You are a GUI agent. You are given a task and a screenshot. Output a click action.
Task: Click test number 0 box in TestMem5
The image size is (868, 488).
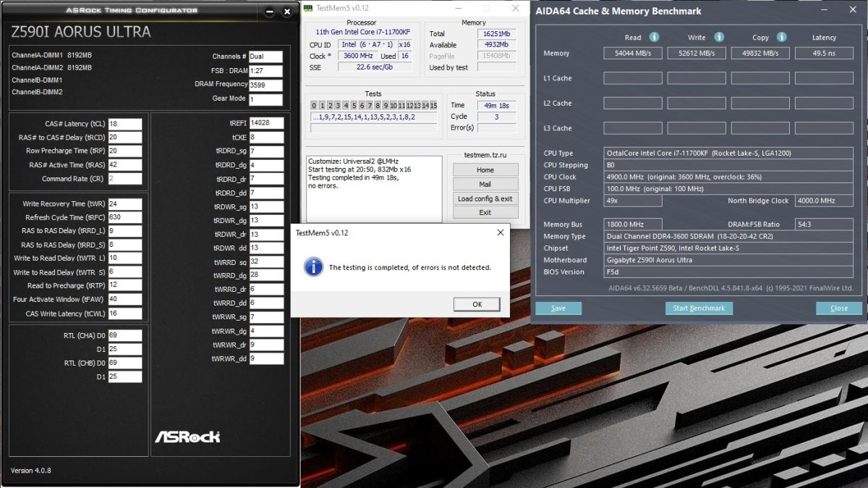tap(315, 106)
